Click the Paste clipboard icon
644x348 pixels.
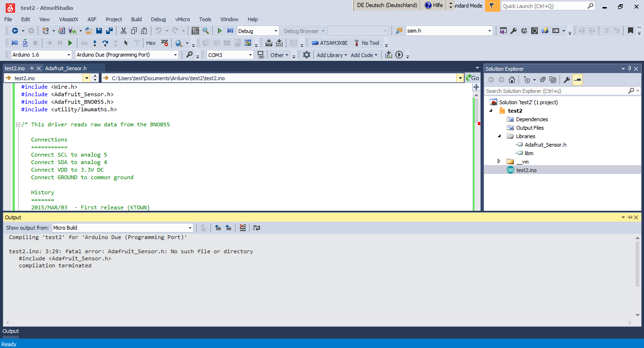[x=144, y=31]
